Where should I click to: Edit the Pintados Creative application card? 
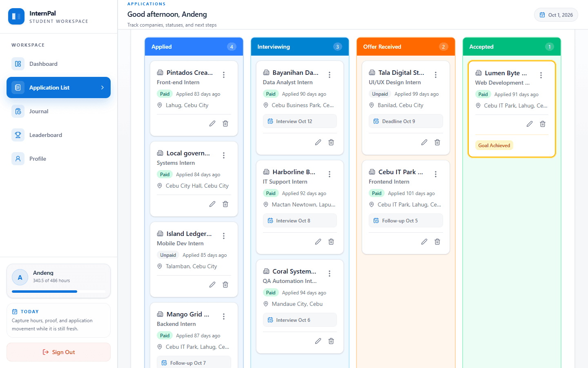212,123
